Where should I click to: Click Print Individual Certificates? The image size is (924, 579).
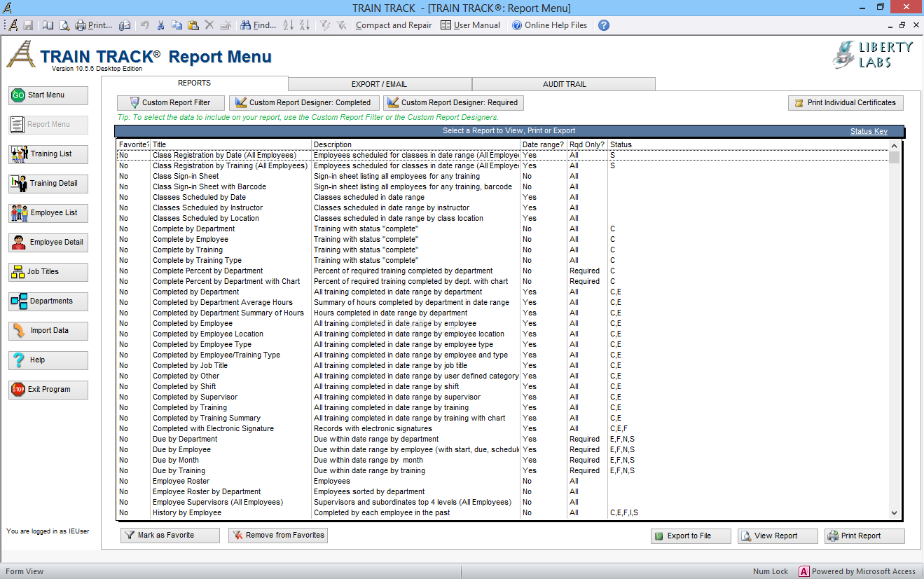846,103
